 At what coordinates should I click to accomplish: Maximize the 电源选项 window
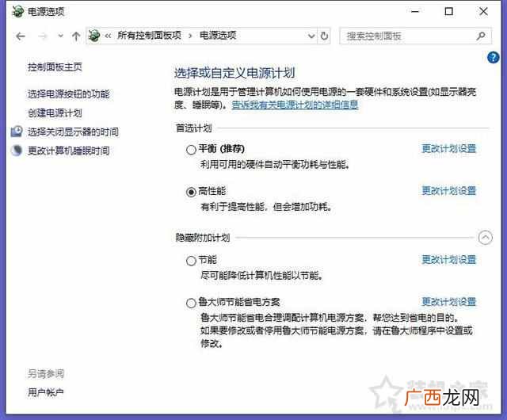point(449,12)
